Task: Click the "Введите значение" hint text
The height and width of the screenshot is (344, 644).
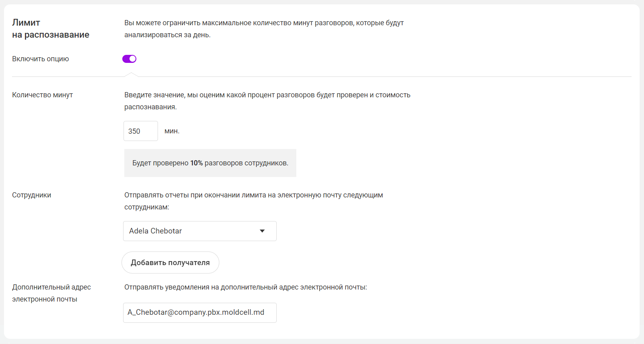Action: click(267, 101)
